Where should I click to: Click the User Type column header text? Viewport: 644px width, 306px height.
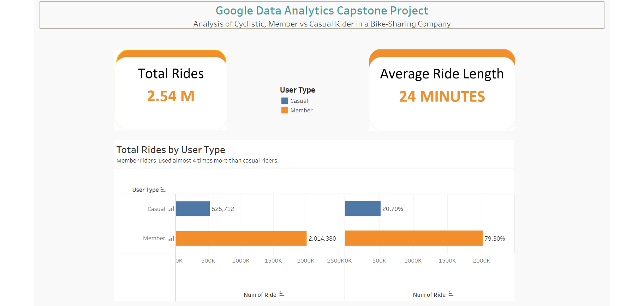[145, 190]
